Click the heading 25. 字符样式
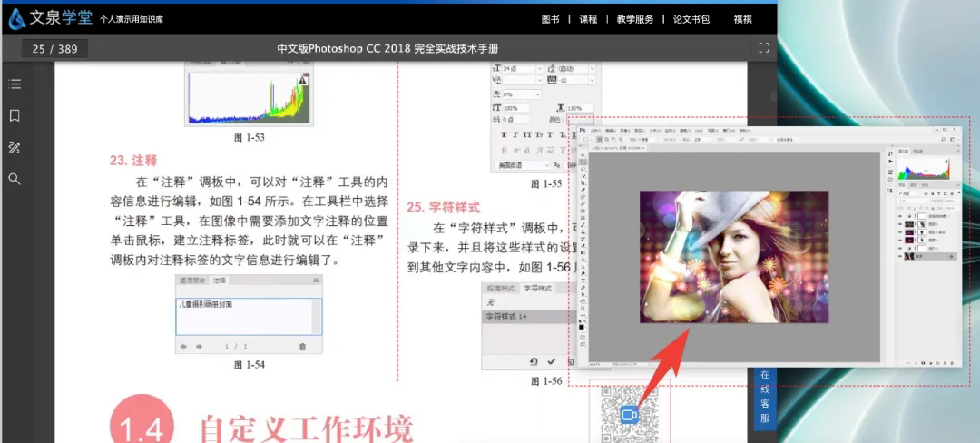This screenshot has width=980, height=443. (444, 207)
